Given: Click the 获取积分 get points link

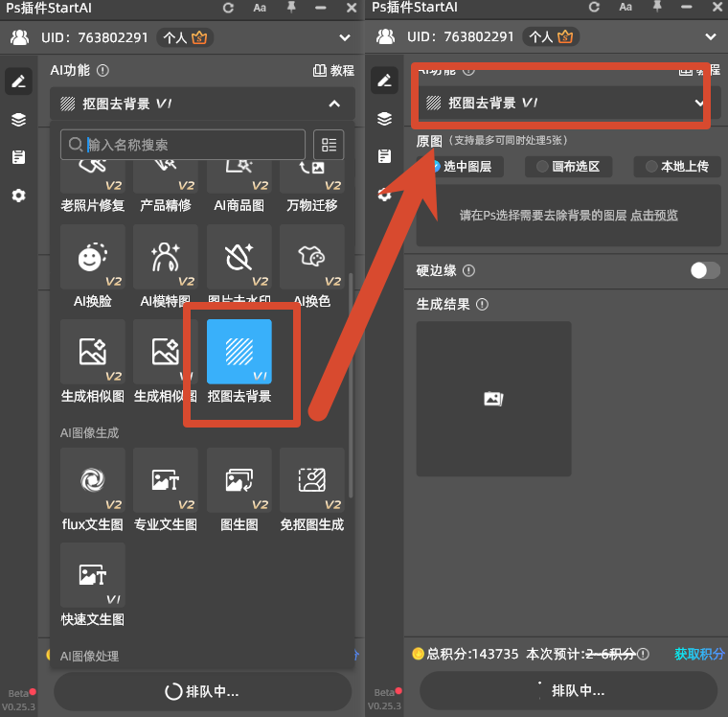Looking at the screenshot, I should click(x=698, y=654).
